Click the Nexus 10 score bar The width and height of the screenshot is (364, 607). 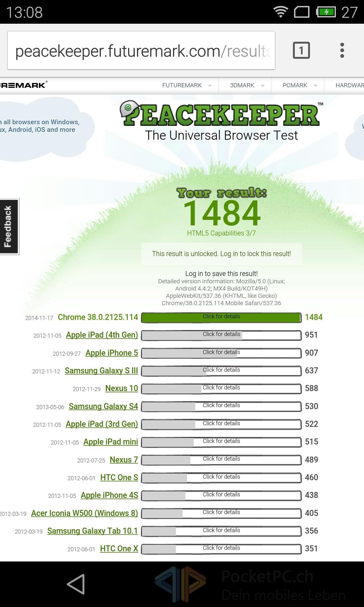click(221, 389)
